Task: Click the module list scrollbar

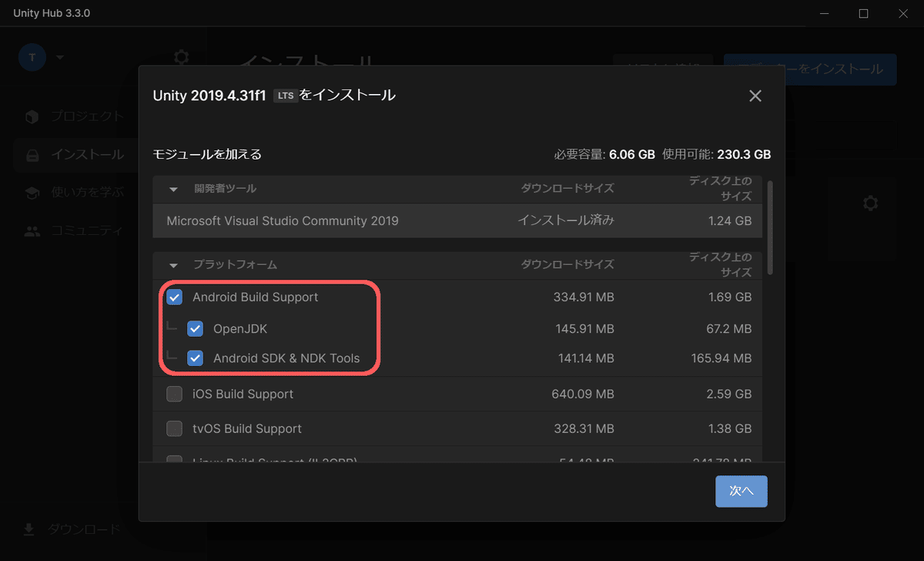Action: pyautogui.click(x=771, y=227)
